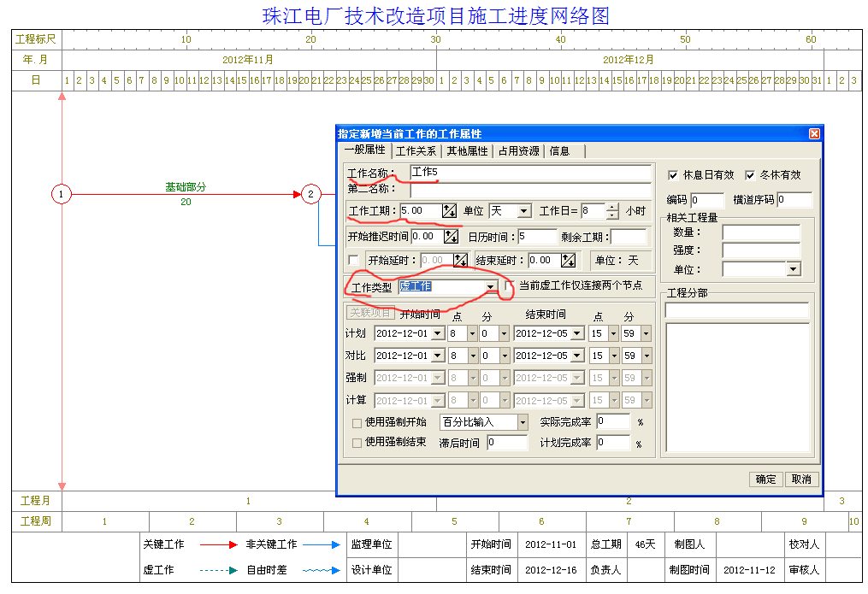868x594 pixels.
Task: Click the 横道序码 input field
Action: pyautogui.click(x=794, y=200)
